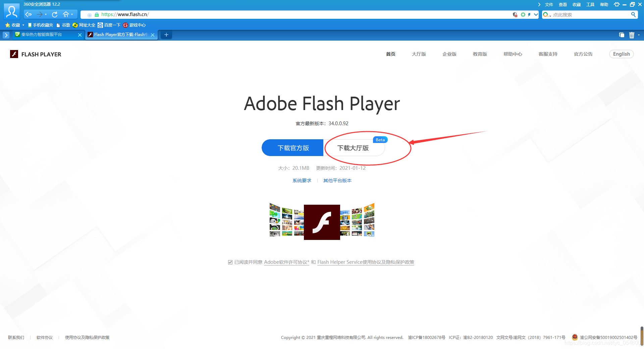This screenshot has height=349, width=644.
Task: Click the green padlock security icon
Action: 97,15
